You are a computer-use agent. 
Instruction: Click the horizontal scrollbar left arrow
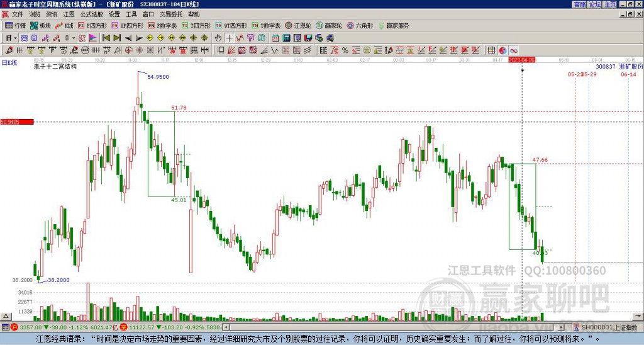point(226,327)
